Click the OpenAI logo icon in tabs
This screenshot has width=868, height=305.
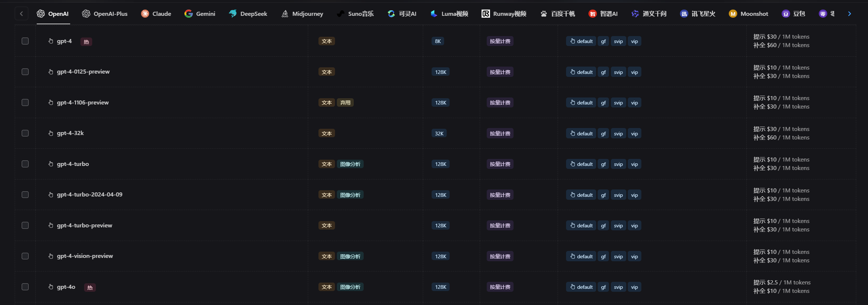41,14
